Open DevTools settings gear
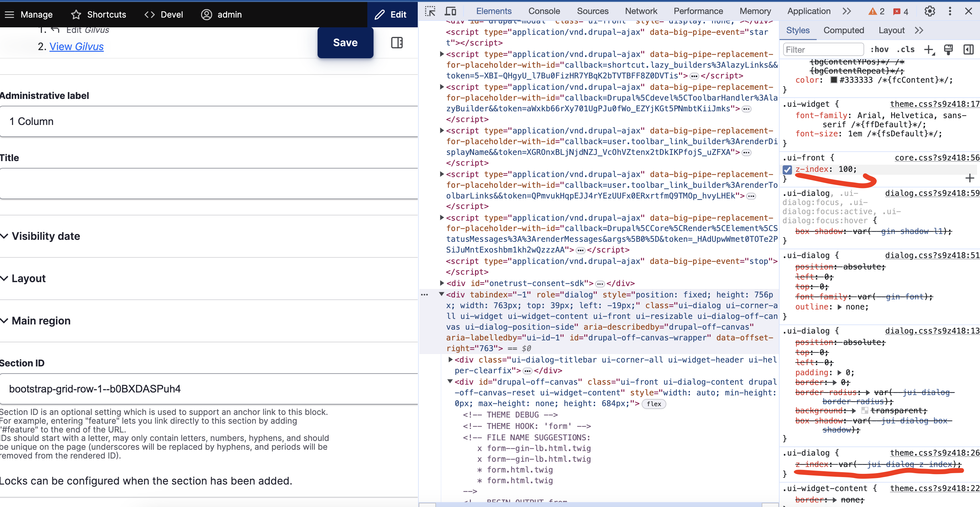The width and height of the screenshot is (980, 507). (929, 11)
